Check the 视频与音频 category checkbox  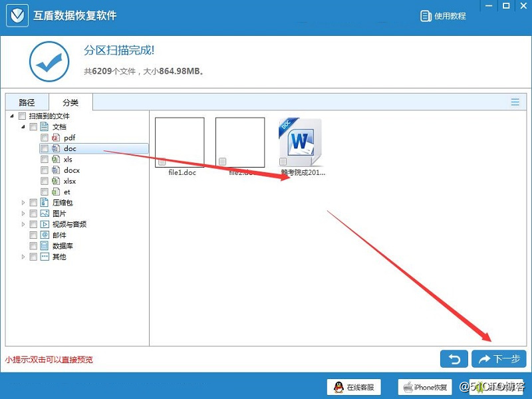33,225
